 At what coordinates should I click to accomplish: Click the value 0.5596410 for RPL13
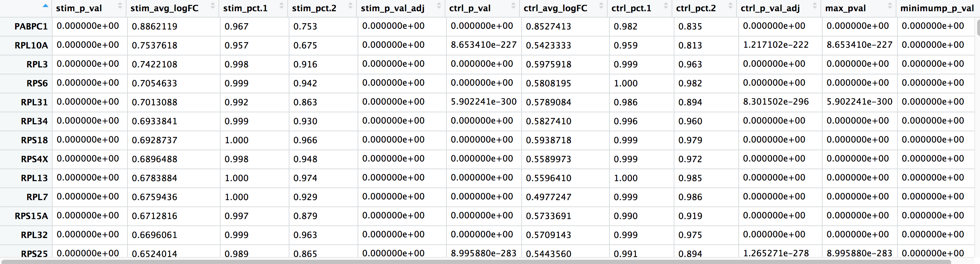[549, 178]
